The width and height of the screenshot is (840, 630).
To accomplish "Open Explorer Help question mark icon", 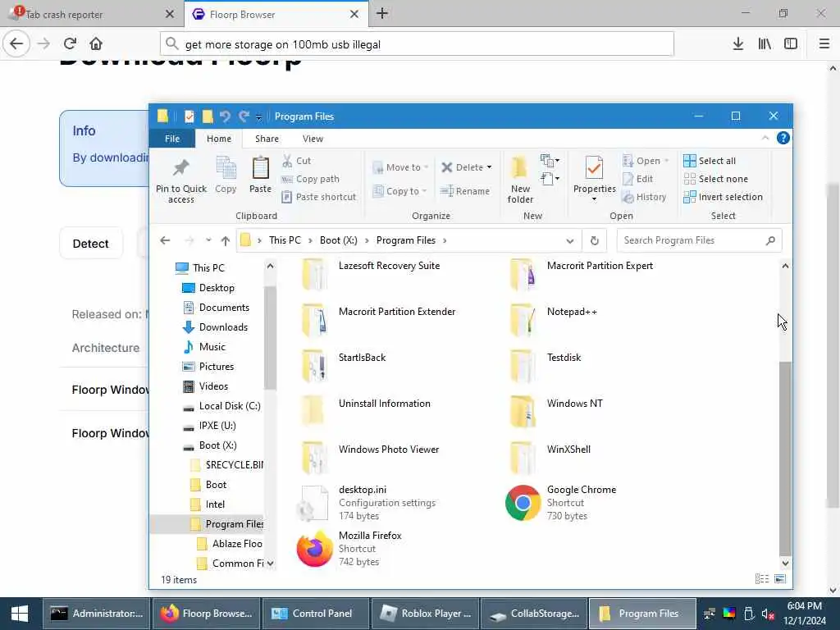I will point(783,138).
